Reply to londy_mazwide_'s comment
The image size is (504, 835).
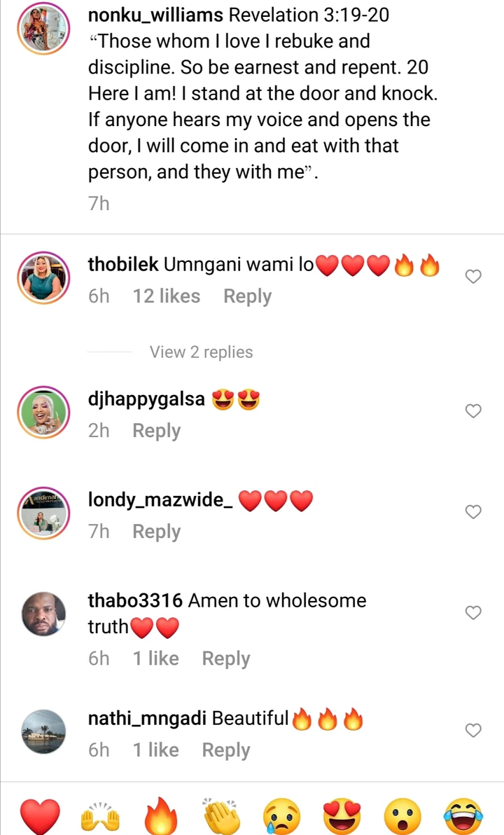(x=157, y=532)
